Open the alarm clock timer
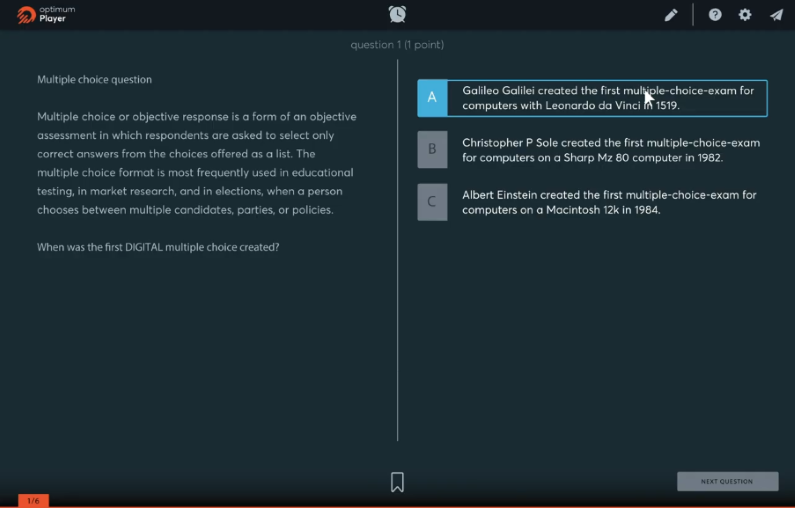The width and height of the screenshot is (795, 508). pos(397,14)
